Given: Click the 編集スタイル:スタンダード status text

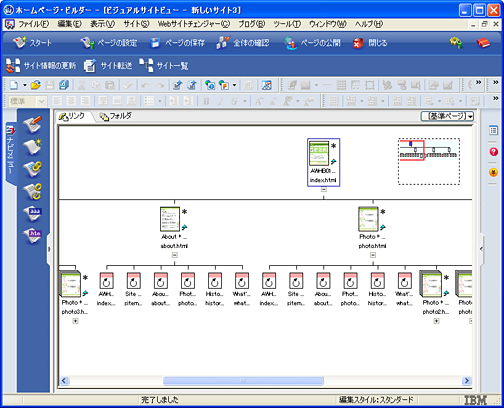Looking at the screenshot, I should pyautogui.click(x=376, y=400).
